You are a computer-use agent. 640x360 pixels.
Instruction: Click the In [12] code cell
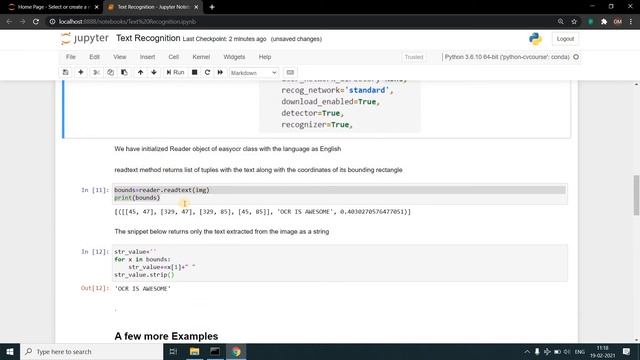(340, 263)
